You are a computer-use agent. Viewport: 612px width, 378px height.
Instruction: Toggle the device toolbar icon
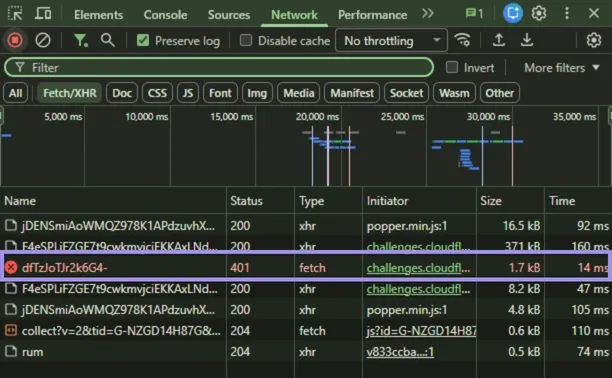43,14
